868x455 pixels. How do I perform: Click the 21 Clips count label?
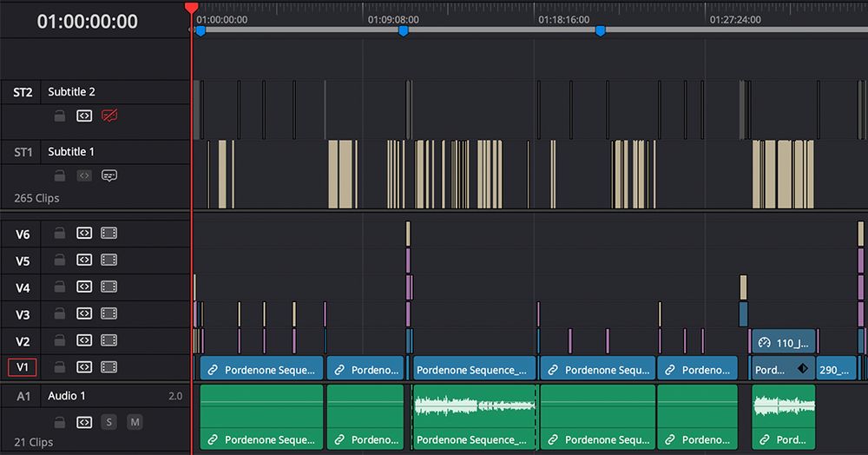[x=33, y=442]
